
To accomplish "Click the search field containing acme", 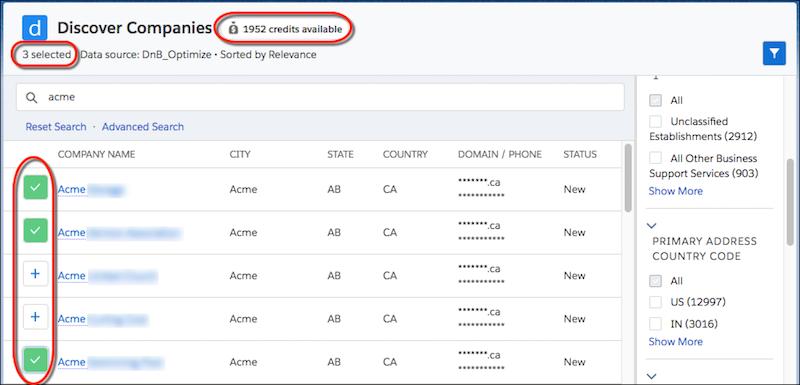I will [320, 97].
